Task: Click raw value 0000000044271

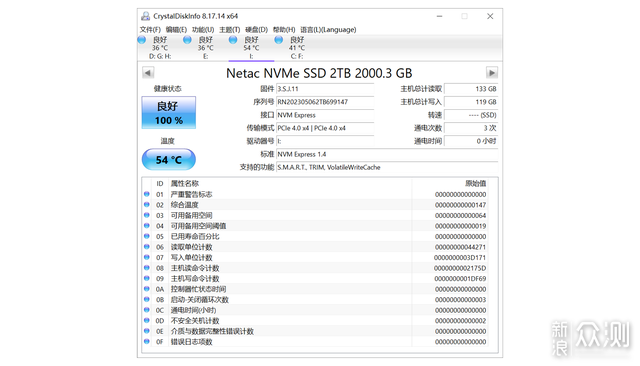Action: tap(460, 247)
